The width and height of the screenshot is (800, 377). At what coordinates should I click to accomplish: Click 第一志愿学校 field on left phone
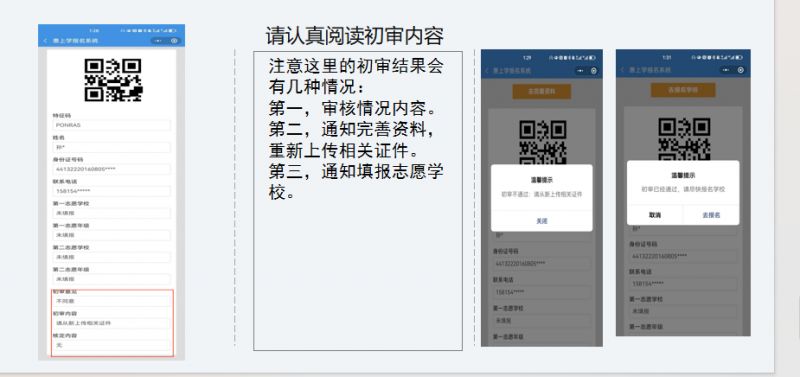tap(111, 213)
